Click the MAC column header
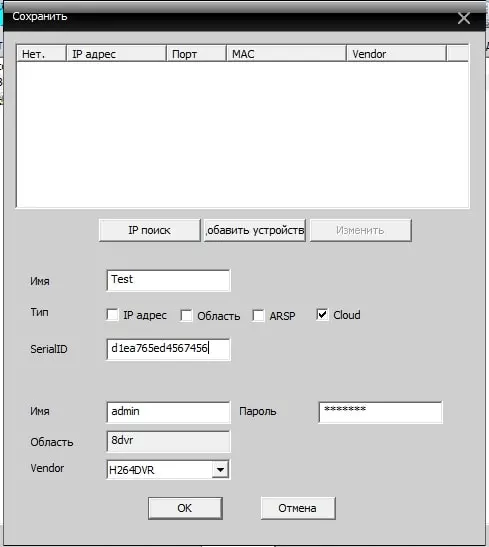 286,54
